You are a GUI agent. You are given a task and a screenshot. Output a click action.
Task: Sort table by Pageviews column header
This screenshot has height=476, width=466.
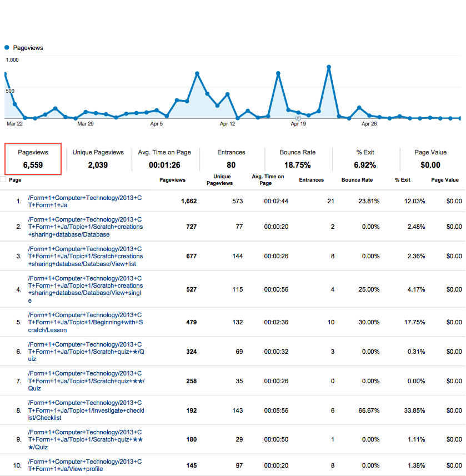click(x=172, y=180)
